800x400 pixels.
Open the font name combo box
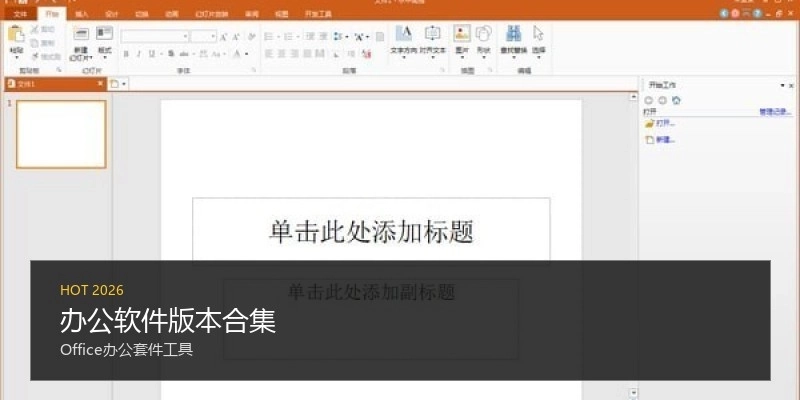coord(155,36)
